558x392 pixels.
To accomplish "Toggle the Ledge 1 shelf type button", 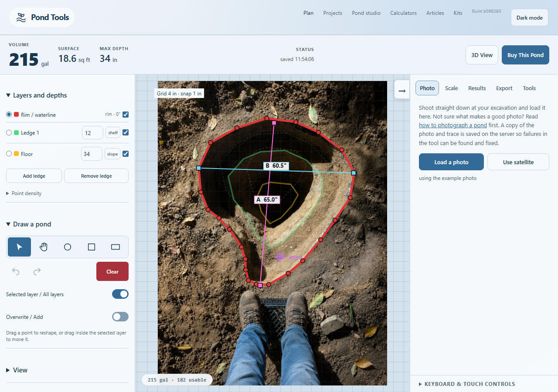I will pyautogui.click(x=113, y=133).
